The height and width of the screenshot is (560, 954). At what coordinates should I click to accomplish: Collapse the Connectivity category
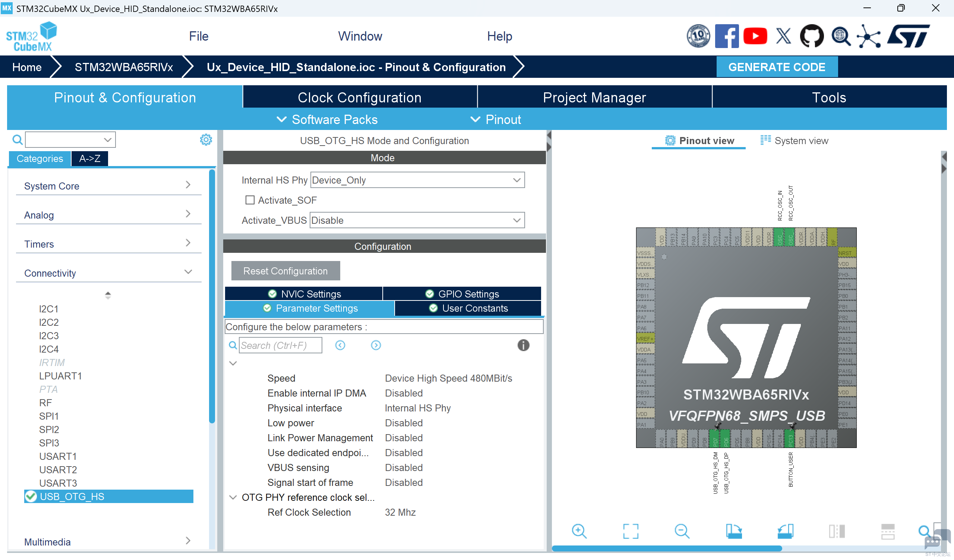[x=109, y=273]
